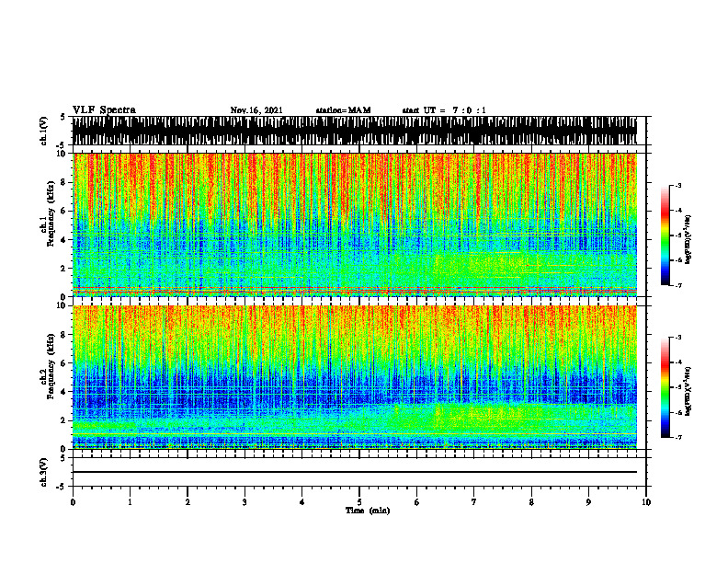
Task: Click the ch.2 spectrogram plot area
Action: coord(355,377)
